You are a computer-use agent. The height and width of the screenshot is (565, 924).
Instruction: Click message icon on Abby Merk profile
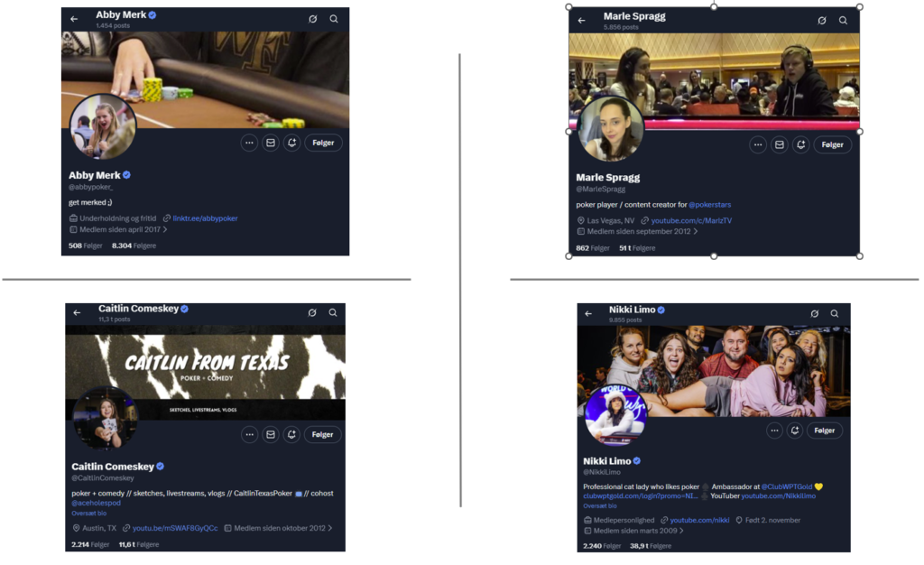[270, 143]
